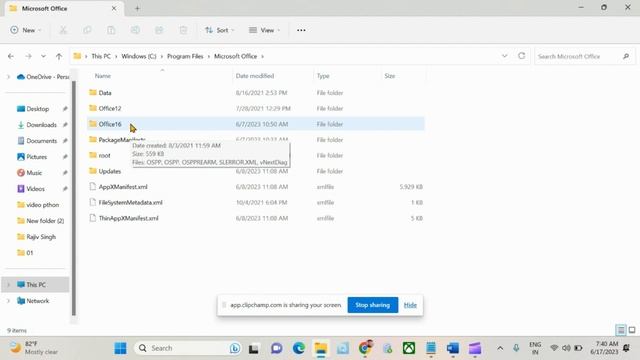Click Windows (C:) in breadcrumb
Viewport: 640px width, 360px height.
click(x=139, y=56)
